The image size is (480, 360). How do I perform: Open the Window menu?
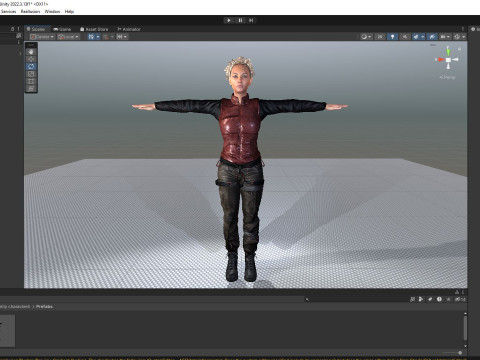[52, 11]
